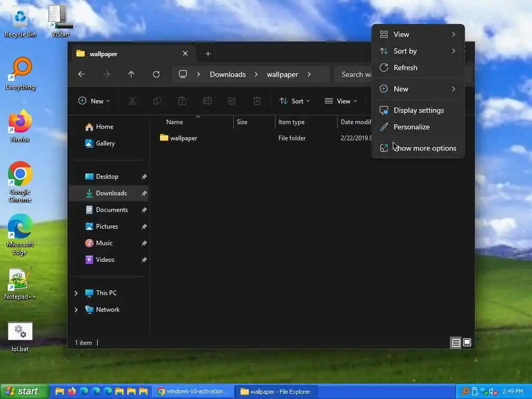The image size is (532, 399).
Task: Select Downloads in navigation pane
Action: pos(109,193)
